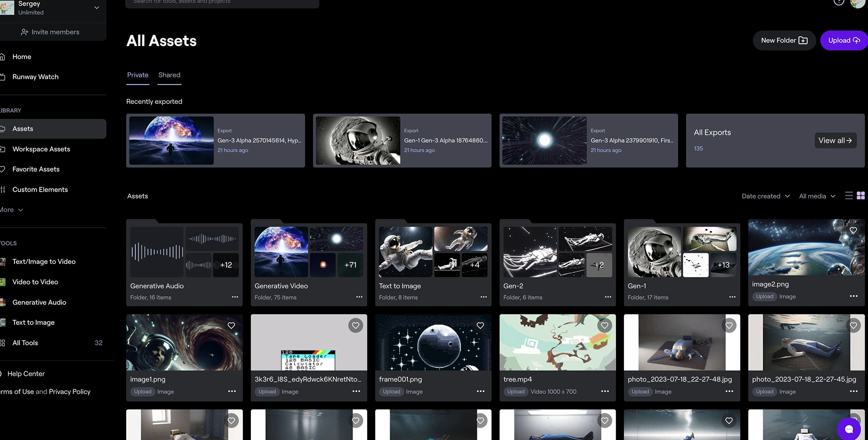Click Invite members
Viewport: 868px width, 440px height.
pos(50,32)
